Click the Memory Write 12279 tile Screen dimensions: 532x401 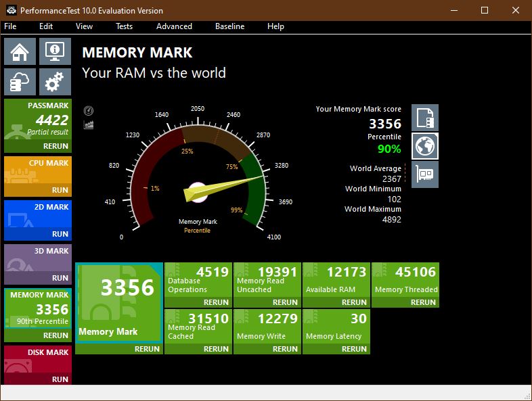click(267, 326)
